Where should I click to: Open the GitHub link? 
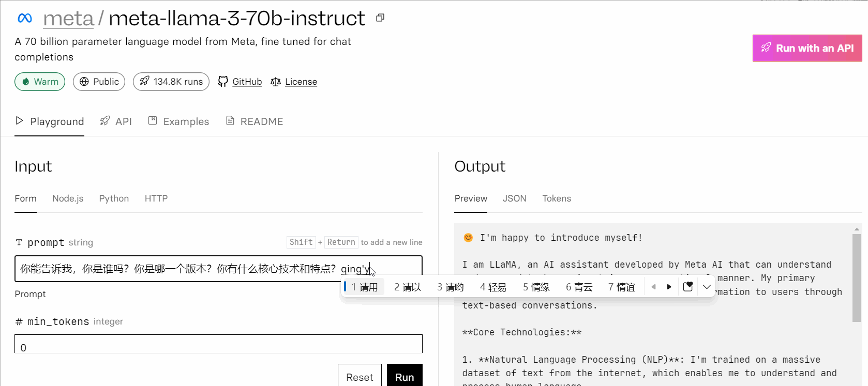[x=247, y=82]
